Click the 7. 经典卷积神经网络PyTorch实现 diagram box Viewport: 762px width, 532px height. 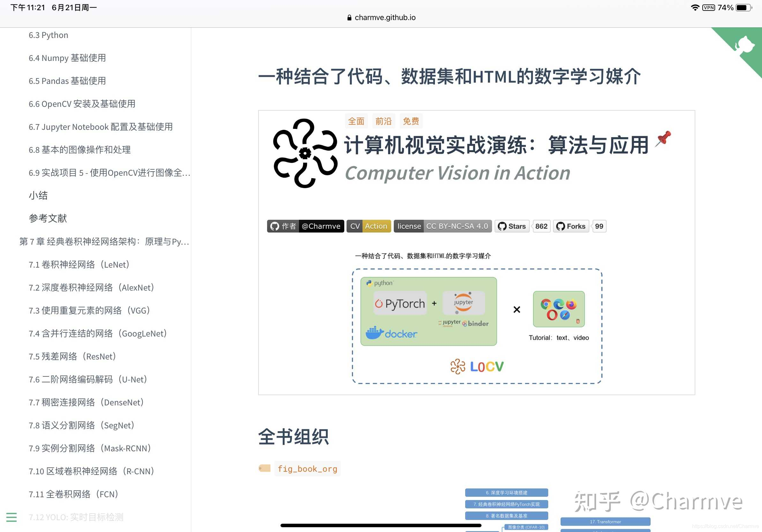506,504
